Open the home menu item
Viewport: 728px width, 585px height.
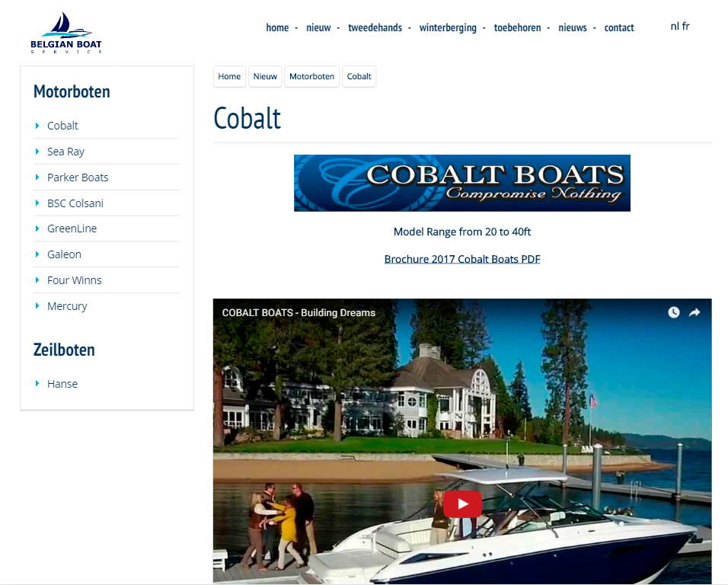277,28
